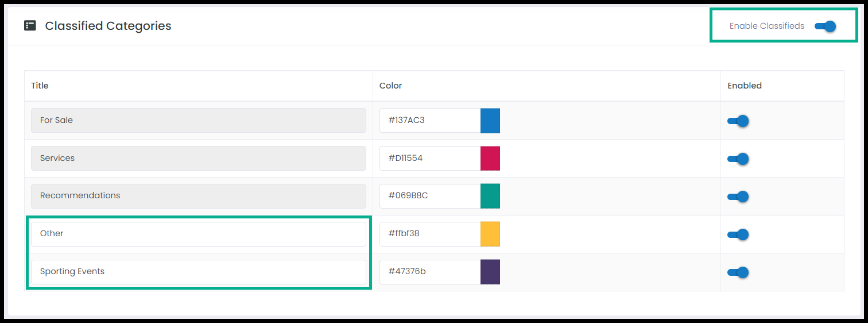868x323 pixels.
Task: Click the #47376b hex input box
Action: [x=430, y=272]
